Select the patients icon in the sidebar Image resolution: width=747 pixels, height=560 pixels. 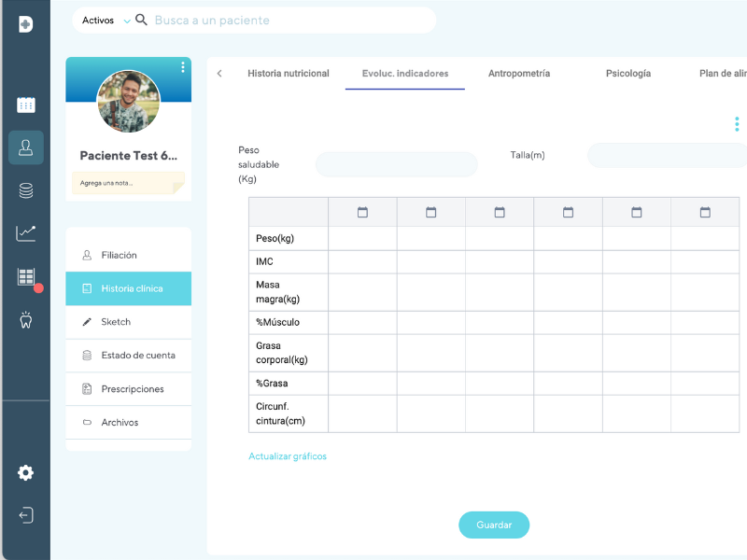(25, 147)
